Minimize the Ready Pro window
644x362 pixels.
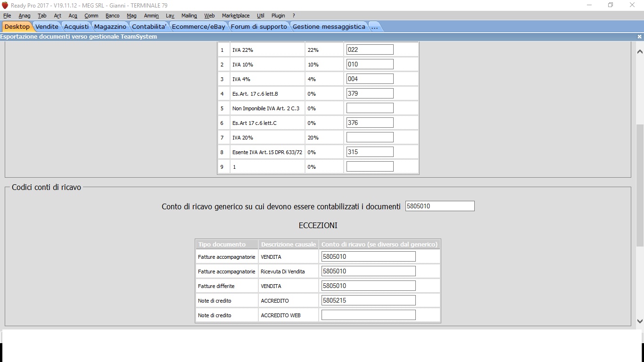(589, 5)
